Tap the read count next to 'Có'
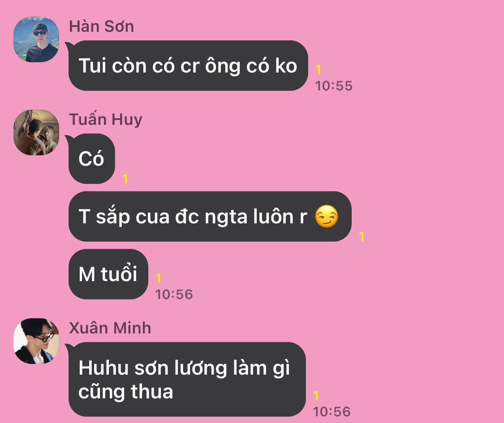The height and width of the screenshot is (423, 504). tap(125, 179)
